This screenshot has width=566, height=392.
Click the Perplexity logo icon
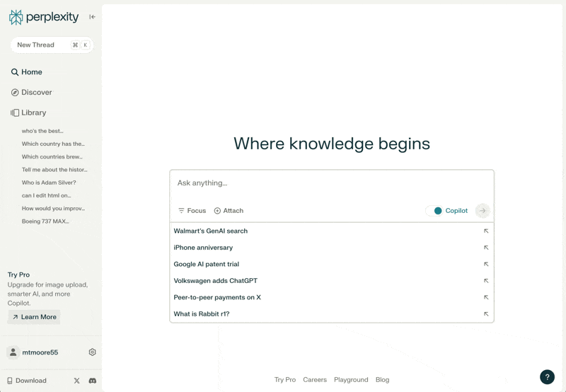coord(16,17)
